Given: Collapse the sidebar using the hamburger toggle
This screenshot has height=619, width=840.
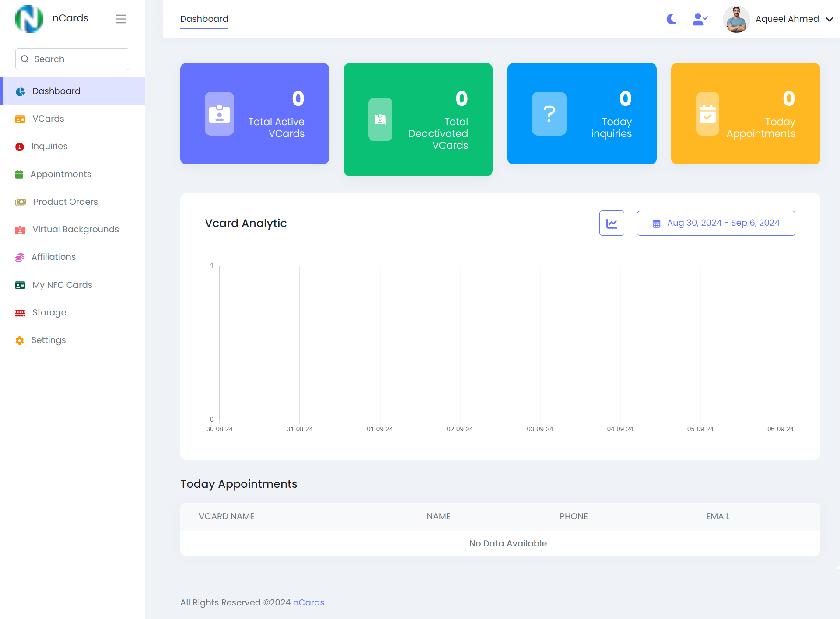Looking at the screenshot, I should (x=121, y=19).
